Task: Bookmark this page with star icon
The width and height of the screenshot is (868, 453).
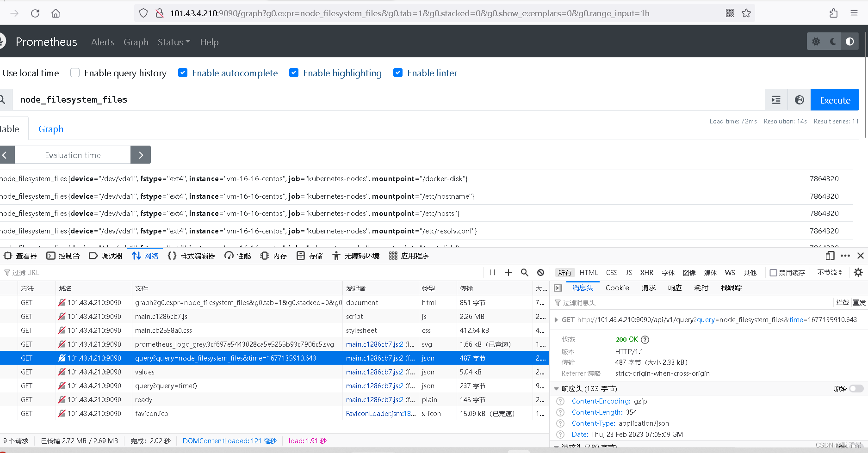Action: pyautogui.click(x=746, y=13)
